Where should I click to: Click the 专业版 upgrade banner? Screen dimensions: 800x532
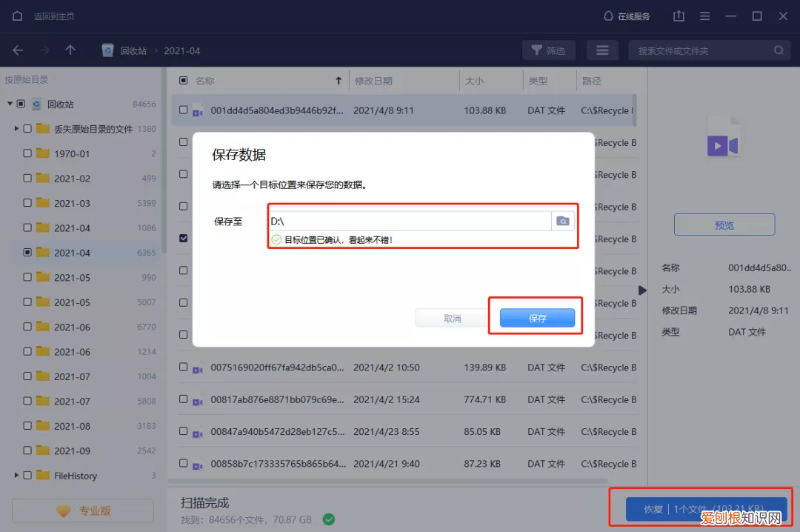[81, 509]
